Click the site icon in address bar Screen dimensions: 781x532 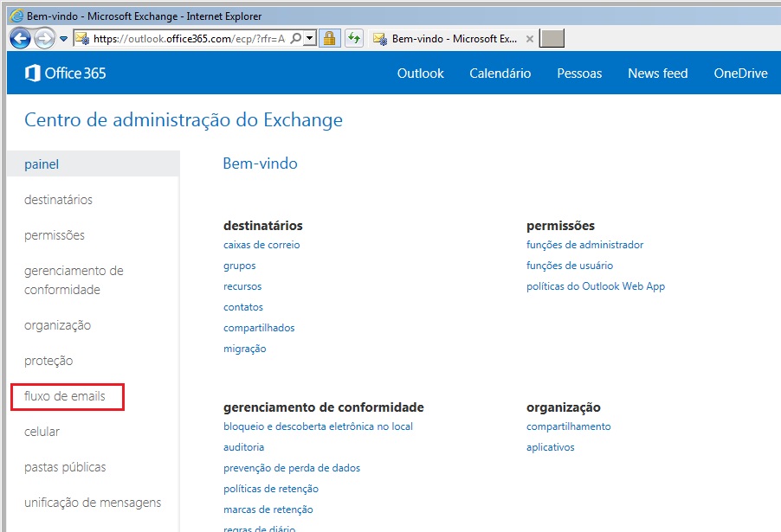pyautogui.click(x=82, y=38)
